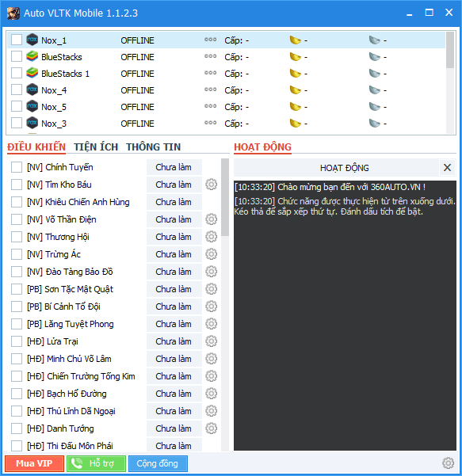Screen dimensions: 462x476
Task: Open settings gear for Tìm Kho Báu
Action: tap(211, 185)
